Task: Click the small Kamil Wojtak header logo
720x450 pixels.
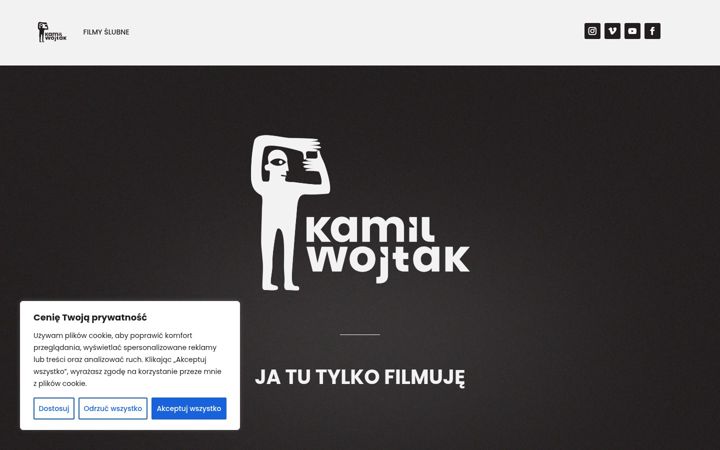Action: (x=52, y=32)
